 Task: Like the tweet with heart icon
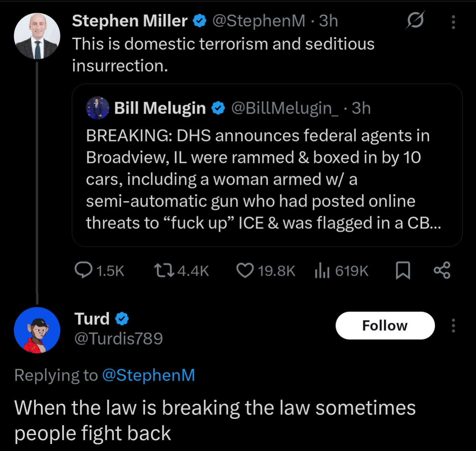(245, 270)
